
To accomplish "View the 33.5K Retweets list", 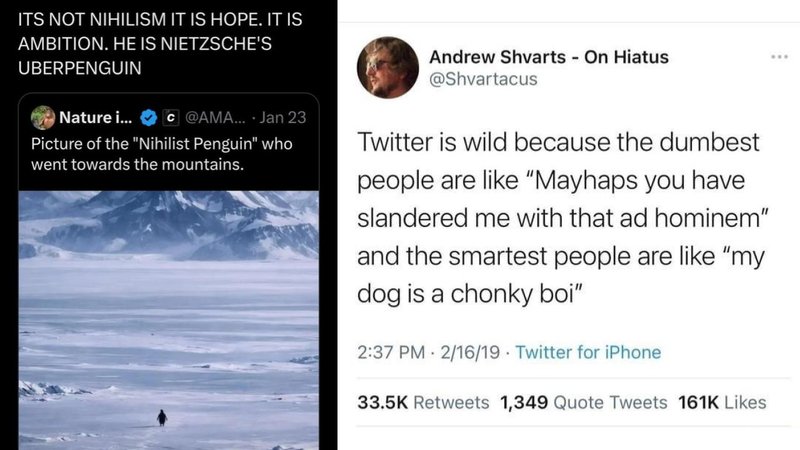I will (x=423, y=402).
